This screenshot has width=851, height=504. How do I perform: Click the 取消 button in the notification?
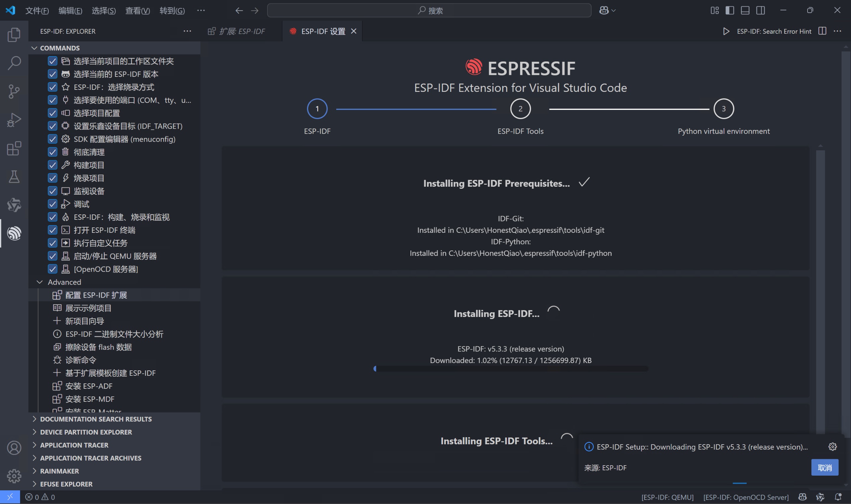(824, 468)
